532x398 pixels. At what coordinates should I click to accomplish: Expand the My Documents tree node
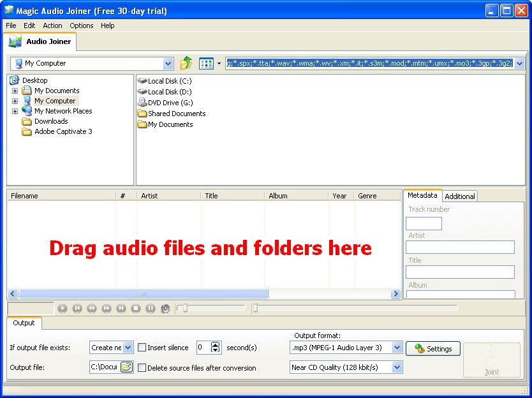[x=15, y=91]
